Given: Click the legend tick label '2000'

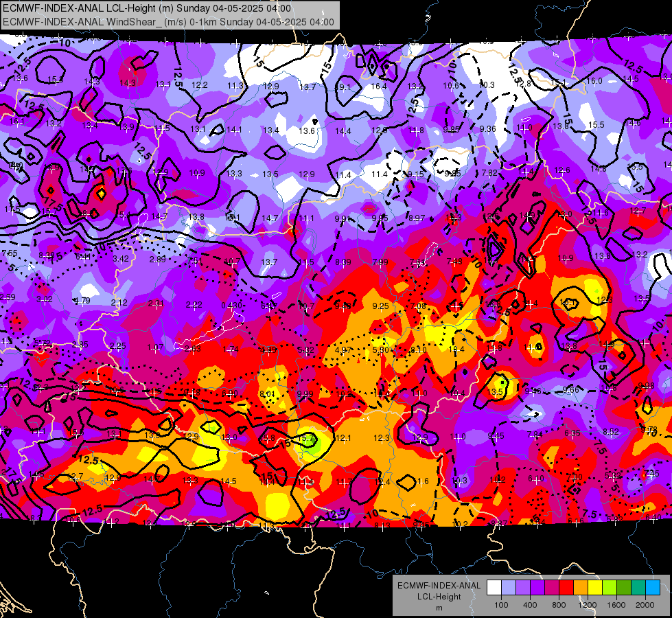Looking at the screenshot, I should tap(645, 605).
